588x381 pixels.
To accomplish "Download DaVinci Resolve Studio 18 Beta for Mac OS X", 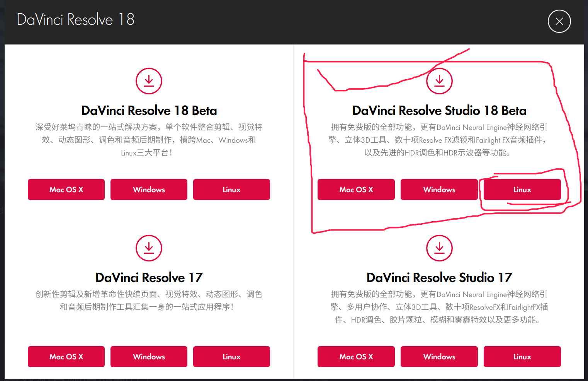I will [x=356, y=190].
